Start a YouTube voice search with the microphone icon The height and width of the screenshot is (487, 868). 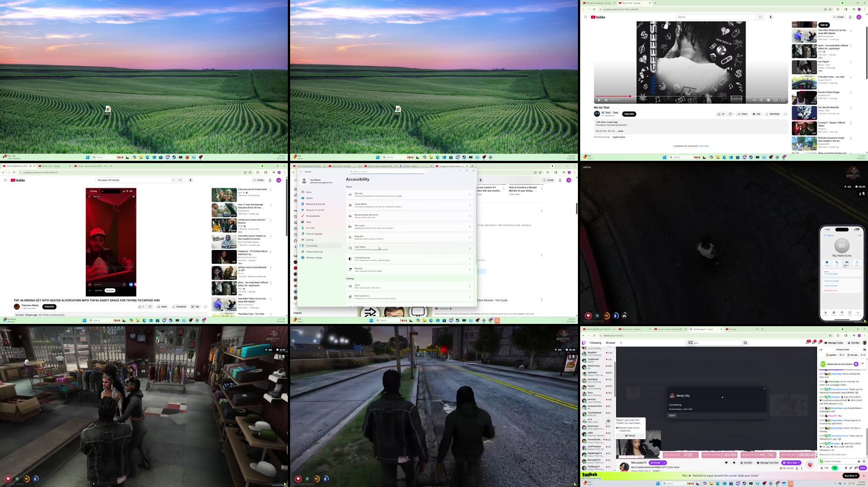[771, 17]
